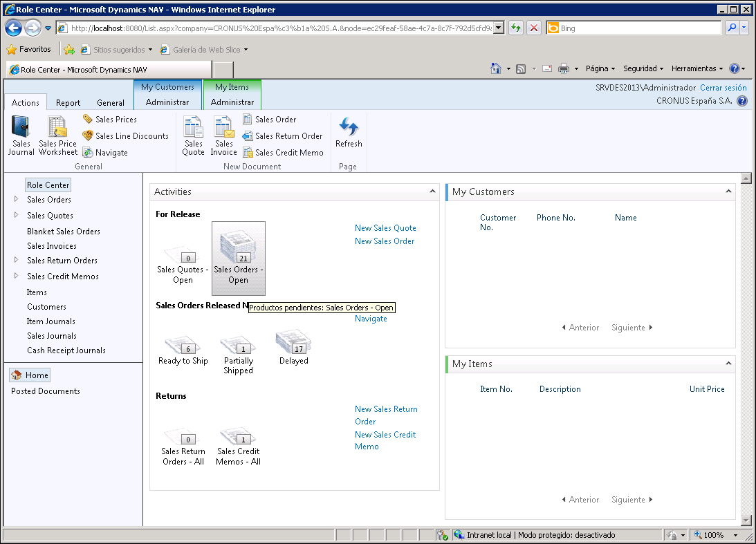Open Blanket Sales Orders in navigation

64,232
